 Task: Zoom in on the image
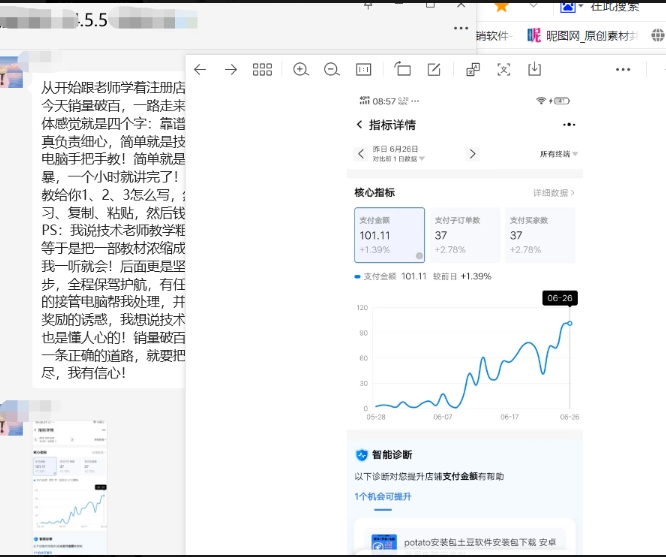301,70
